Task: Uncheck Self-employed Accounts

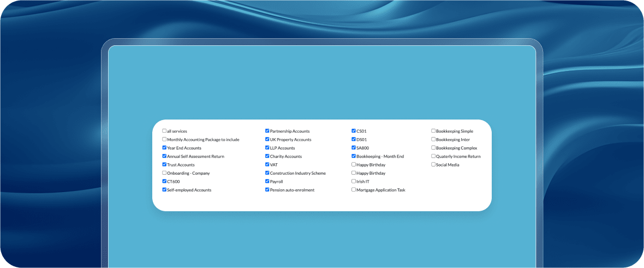Action: tap(164, 190)
